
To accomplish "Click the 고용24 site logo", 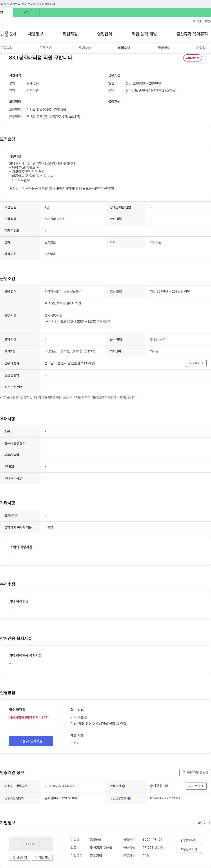I will tap(8, 34).
